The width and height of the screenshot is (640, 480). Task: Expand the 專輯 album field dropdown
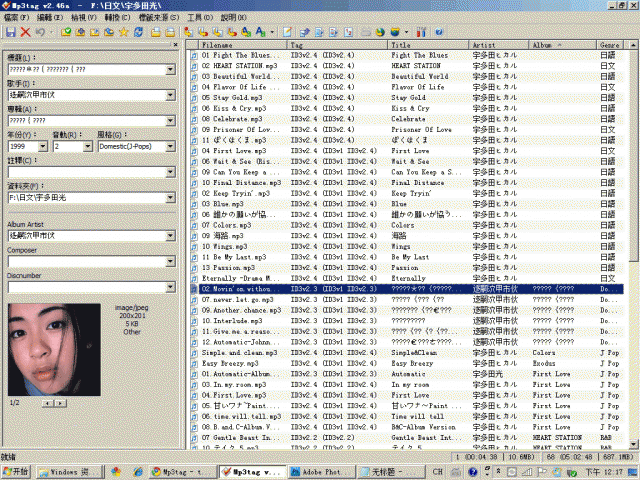point(171,120)
